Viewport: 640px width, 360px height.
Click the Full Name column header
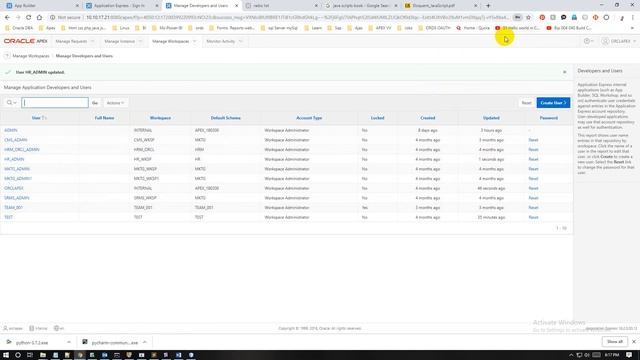104,118
